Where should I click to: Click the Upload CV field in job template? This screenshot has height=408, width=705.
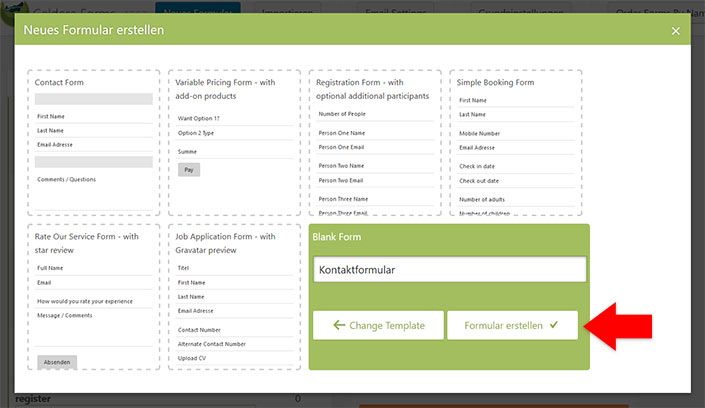234,359
